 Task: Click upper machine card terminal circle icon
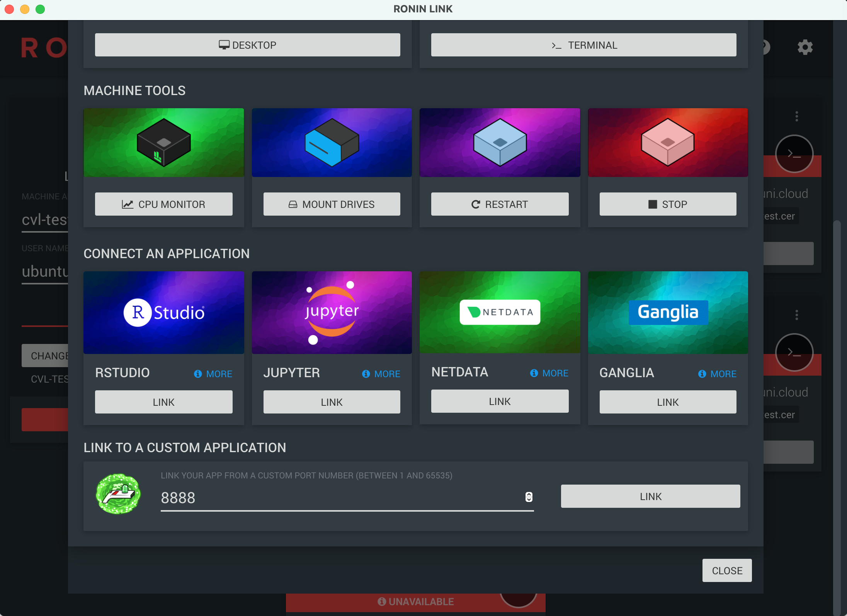[x=794, y=154]
